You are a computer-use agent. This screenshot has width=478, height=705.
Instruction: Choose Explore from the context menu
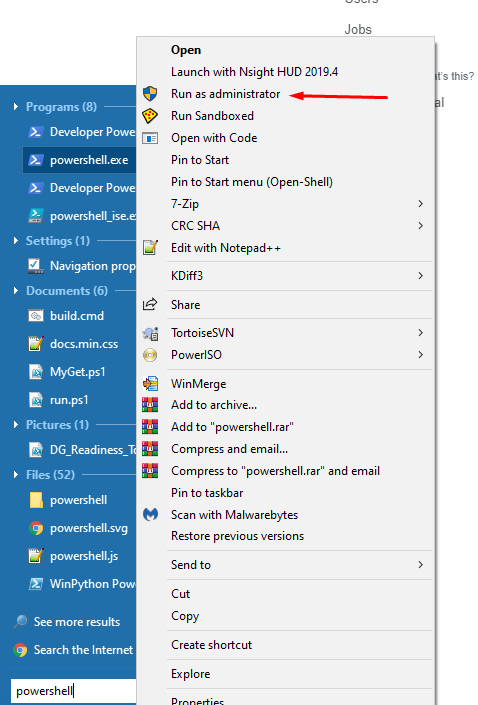pos(190,674)
